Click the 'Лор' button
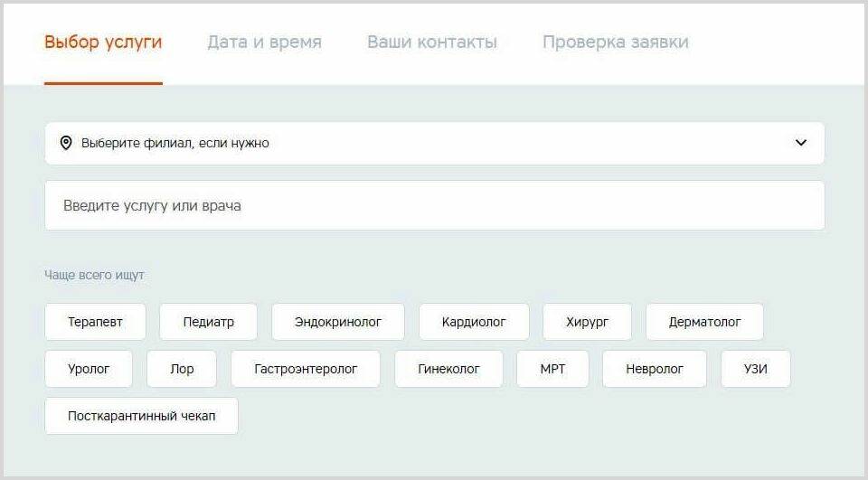This screenshot has width=868, height=480. [182, 369]
